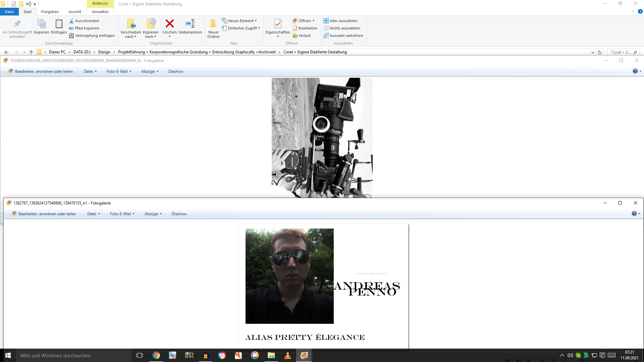Image resolution: width=644 pixels, height=362 pixels.
Task: Open Picasa from the taskbar
Action: pyautogui.click(x=255, y=355)
